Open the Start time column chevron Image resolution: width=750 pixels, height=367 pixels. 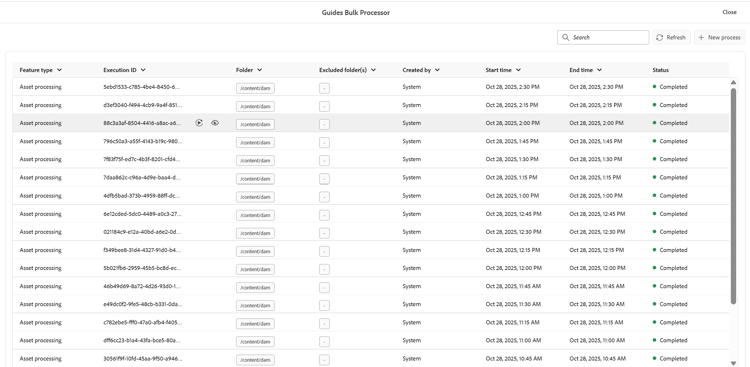(x=518, y=70)
